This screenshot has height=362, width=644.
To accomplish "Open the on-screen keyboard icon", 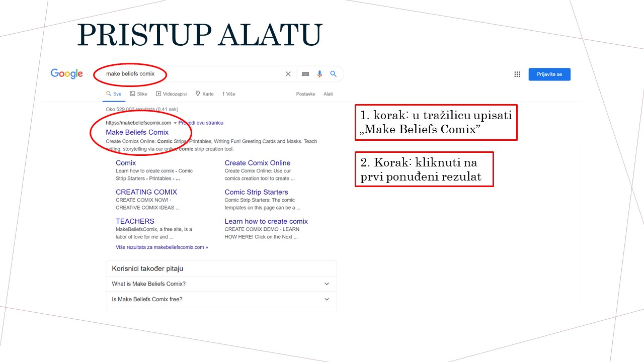I will pos(305,74).
